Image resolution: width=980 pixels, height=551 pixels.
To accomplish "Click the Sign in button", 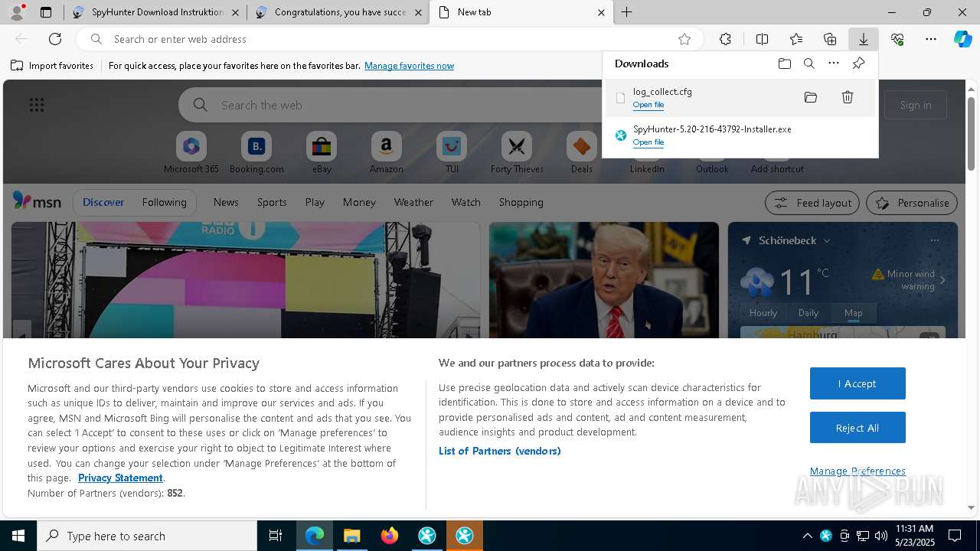I will click(916, 105).
